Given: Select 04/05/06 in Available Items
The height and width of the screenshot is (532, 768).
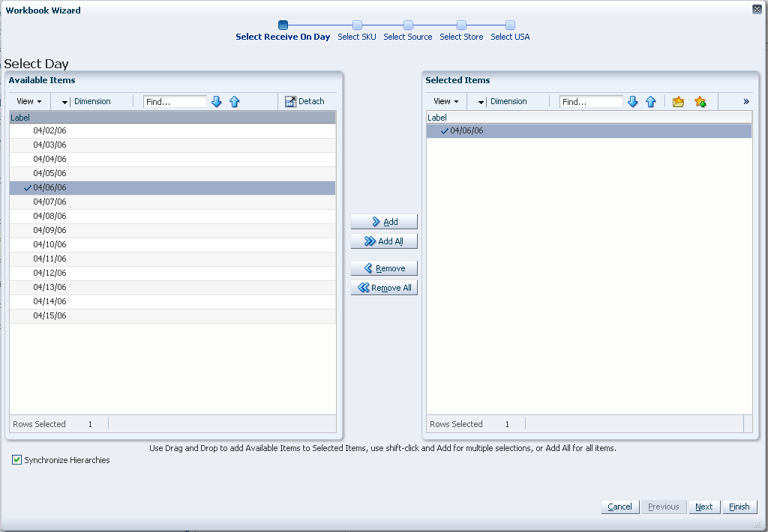Looking at the screenshot, I should pyautogui.click(x=172, y=173).
